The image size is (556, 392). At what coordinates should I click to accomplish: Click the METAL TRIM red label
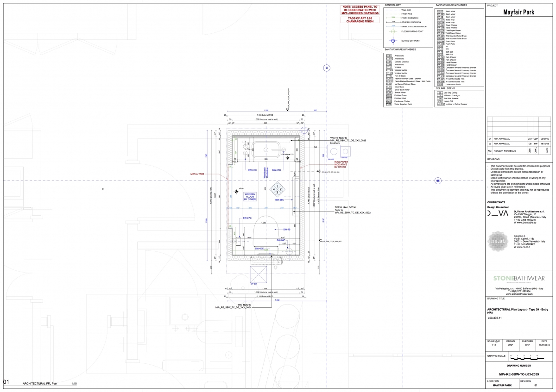point(197,174)
